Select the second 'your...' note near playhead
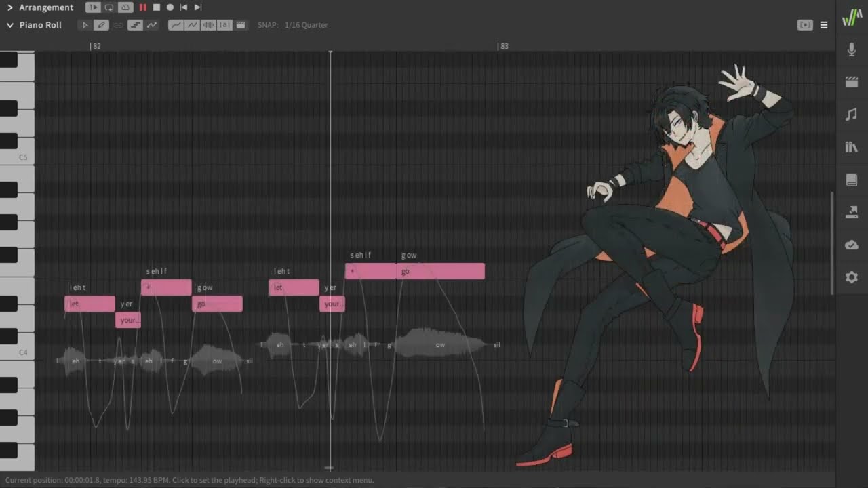 tap(332, 304)
